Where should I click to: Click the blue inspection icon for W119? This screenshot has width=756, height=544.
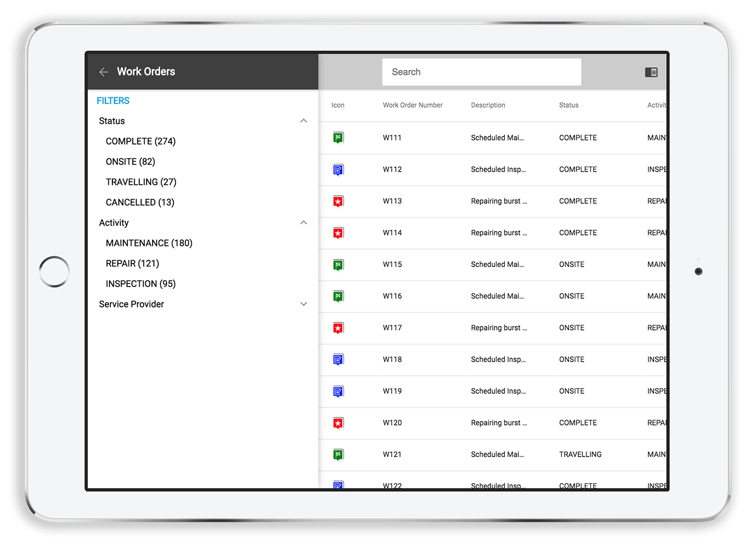click(x=338, y=391)
